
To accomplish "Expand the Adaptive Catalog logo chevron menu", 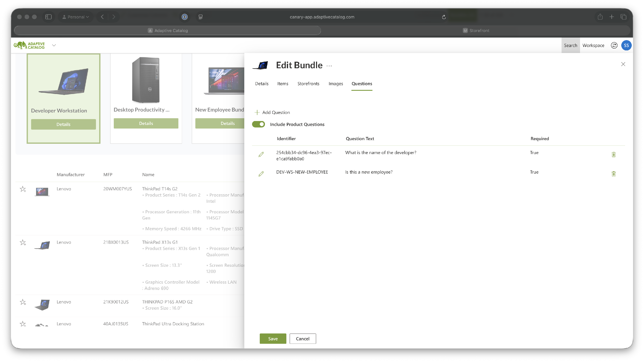I will (54, 45).
